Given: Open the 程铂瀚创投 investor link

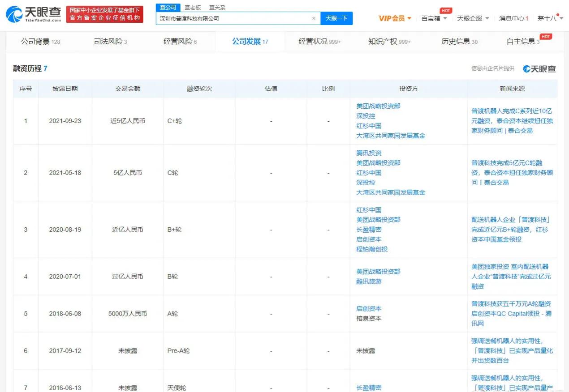Looking at the screenshot, I should pyautogui.click(x=372, y=249).
